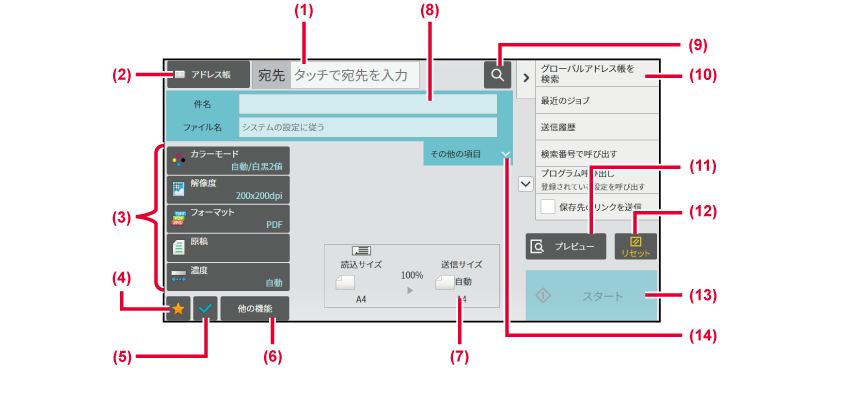The image size is (842, 399).
Task: Tick 保存先のリンクを送信 checkbox
Action: click(548, 207)
